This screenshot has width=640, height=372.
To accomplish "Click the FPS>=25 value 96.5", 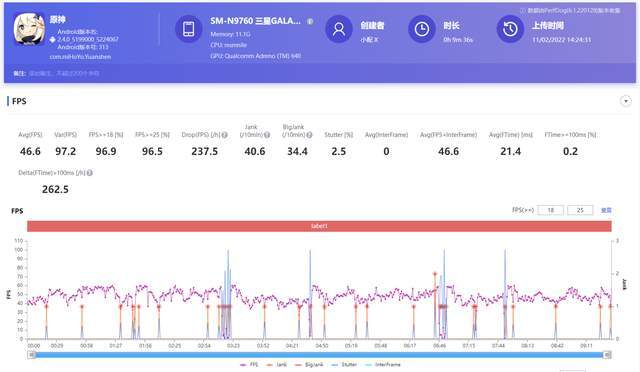I will pyautogui.click(x=152, y=151).
